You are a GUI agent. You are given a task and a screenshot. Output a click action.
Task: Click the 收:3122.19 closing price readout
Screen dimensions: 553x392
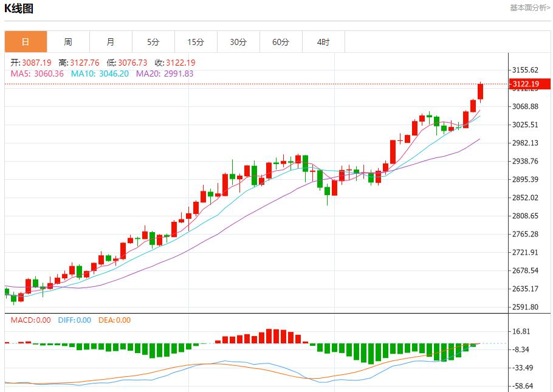coord(175,63)
